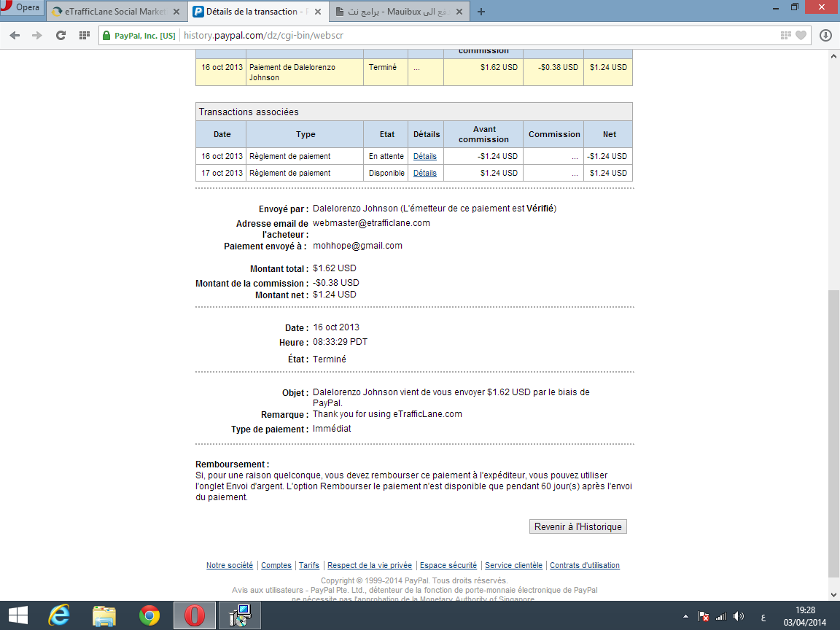Open Détails link for 16 oct 2013 Règlement

tap(425, 157)
